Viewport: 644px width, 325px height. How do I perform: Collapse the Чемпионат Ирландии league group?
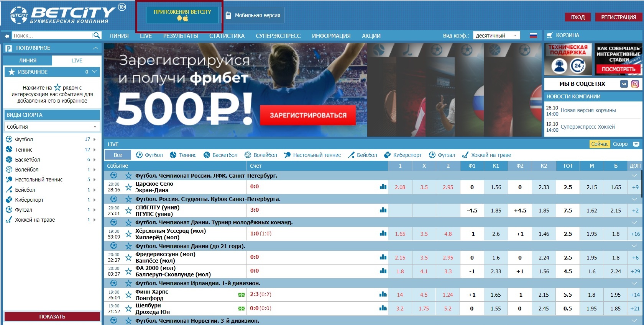[634, 283]
